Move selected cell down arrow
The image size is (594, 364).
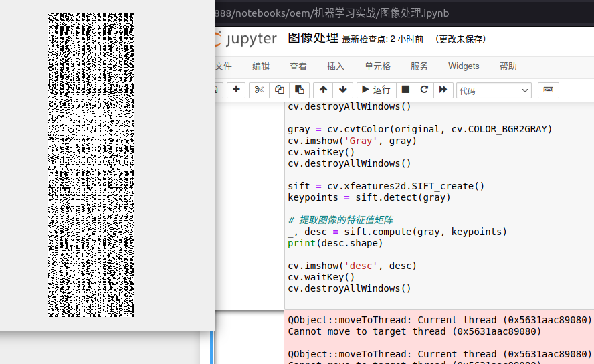tap(343, 90)
